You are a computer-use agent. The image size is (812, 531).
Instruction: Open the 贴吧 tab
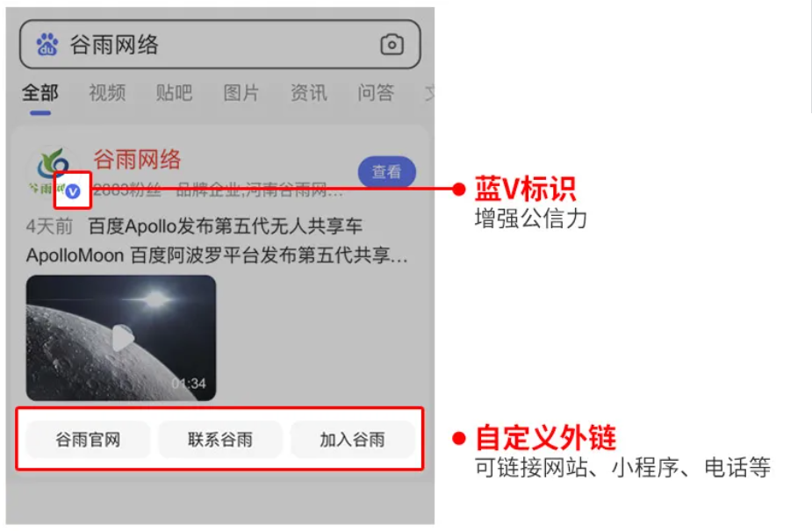pyautogui.click(x=174, y=93)
